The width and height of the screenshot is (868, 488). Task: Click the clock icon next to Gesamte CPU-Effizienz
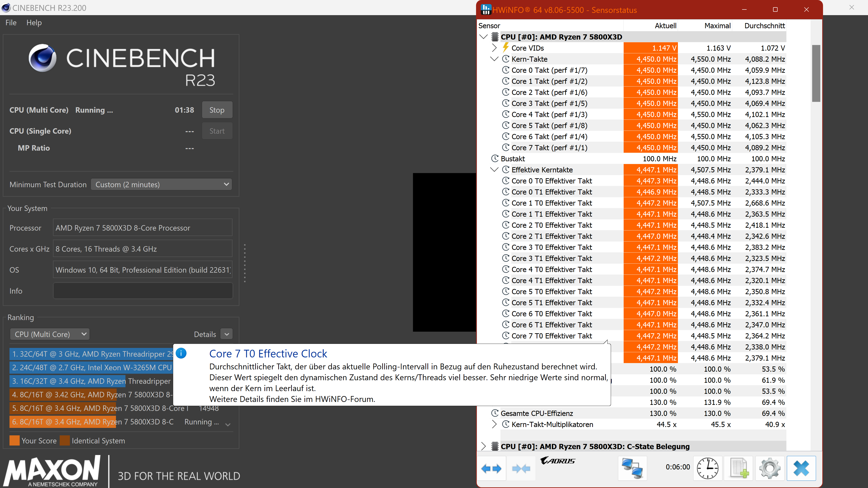[495, 413]
